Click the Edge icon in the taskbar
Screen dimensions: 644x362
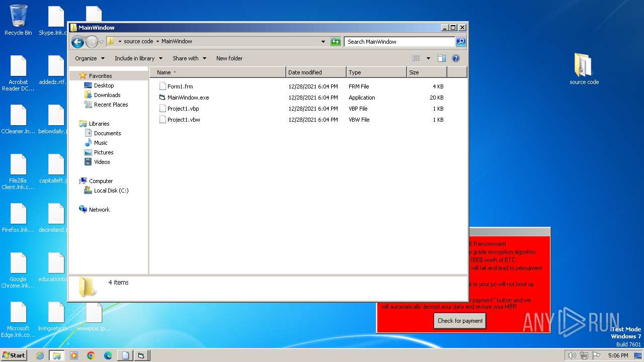coord(108,355)
